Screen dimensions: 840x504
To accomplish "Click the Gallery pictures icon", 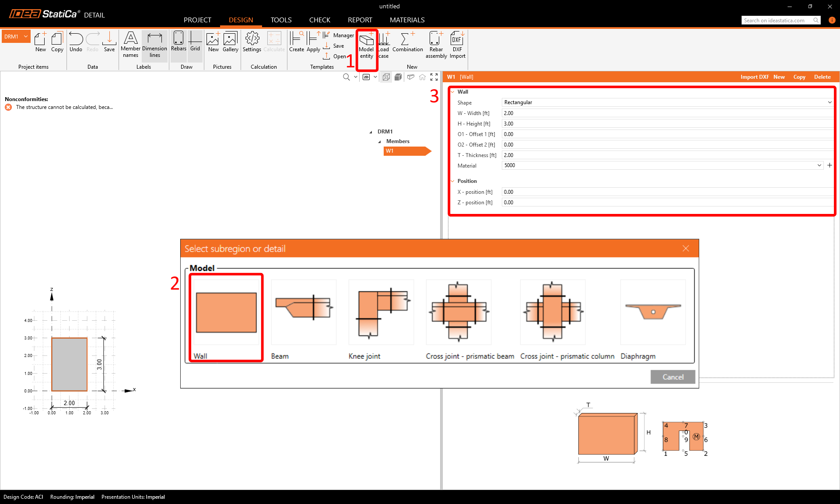I will 230,42.
